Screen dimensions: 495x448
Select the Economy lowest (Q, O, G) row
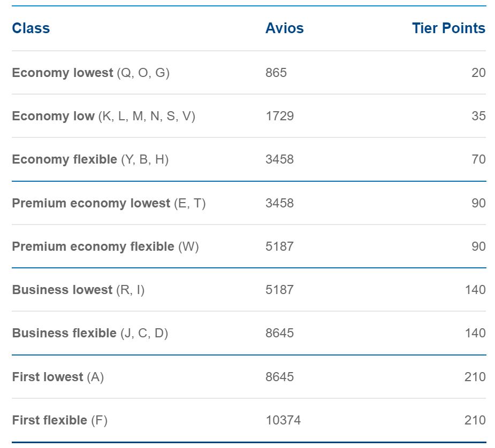click(x=249, y=73)
